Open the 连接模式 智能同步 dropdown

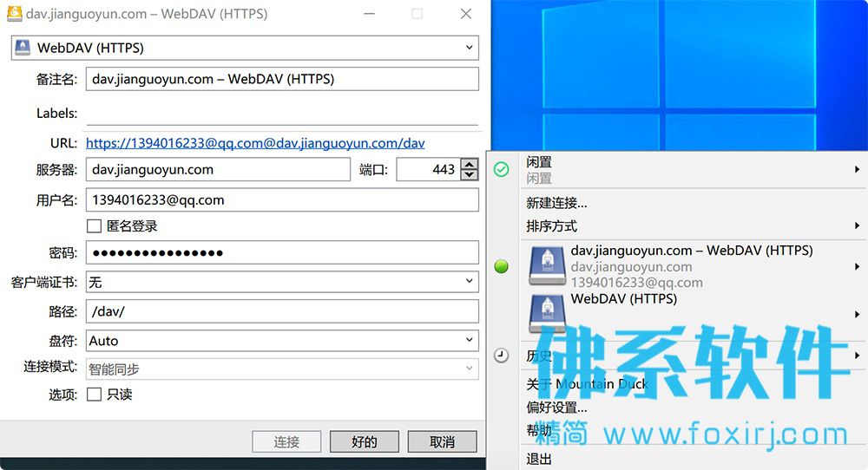tap(282, 369)
